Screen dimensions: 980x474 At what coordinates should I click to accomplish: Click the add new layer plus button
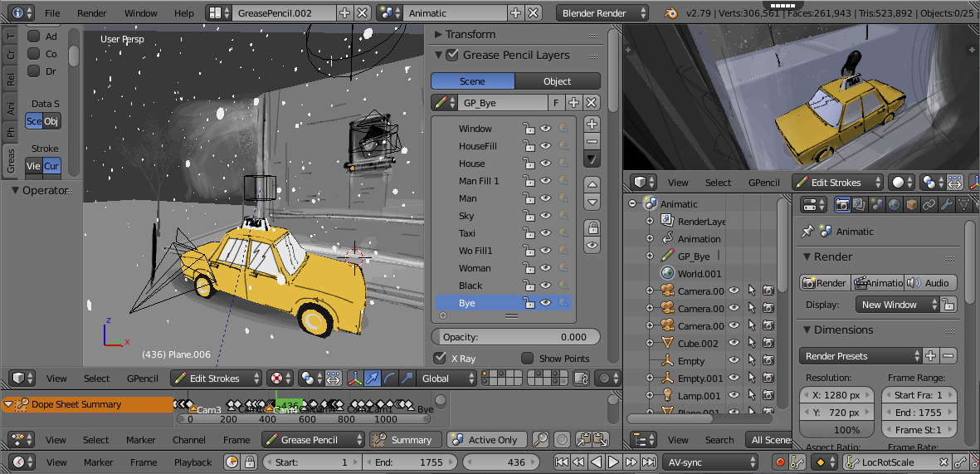pos(592,123)
